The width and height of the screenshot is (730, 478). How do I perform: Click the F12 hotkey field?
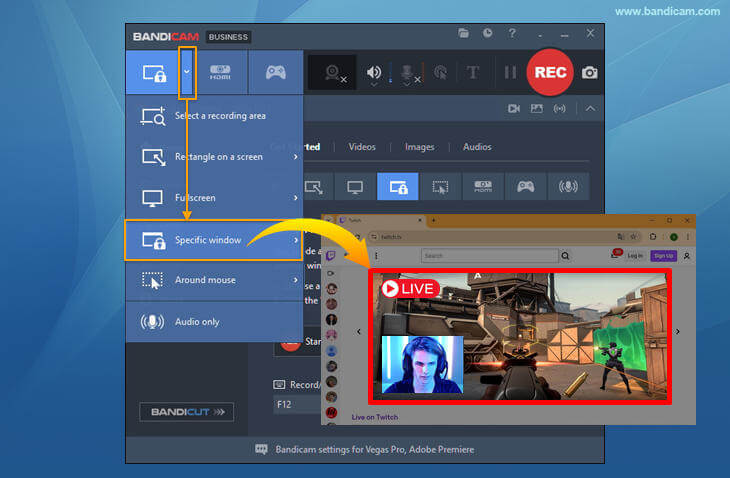click(x=298, y=404)
